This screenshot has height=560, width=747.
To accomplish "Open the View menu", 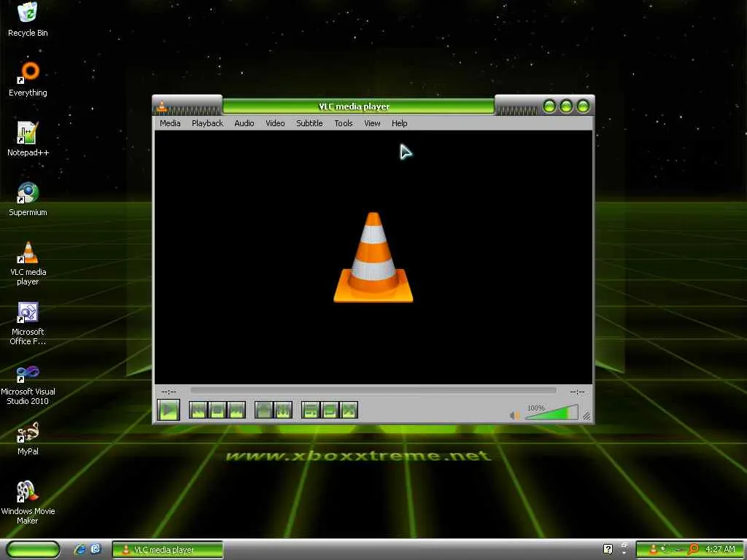I will [x=372, y=123].
